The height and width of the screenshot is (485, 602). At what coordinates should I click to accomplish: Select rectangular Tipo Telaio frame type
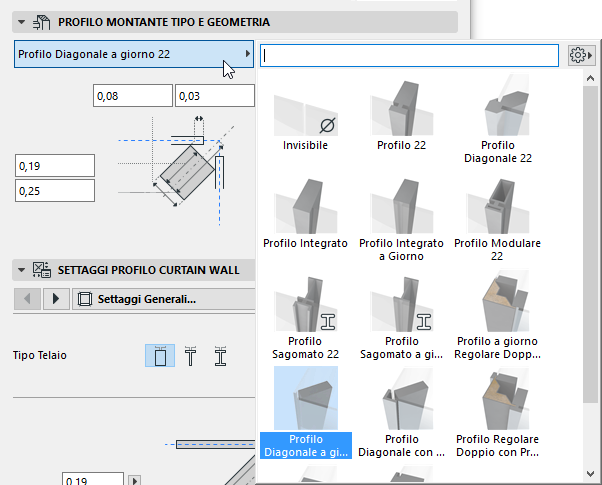pos(160,356)
